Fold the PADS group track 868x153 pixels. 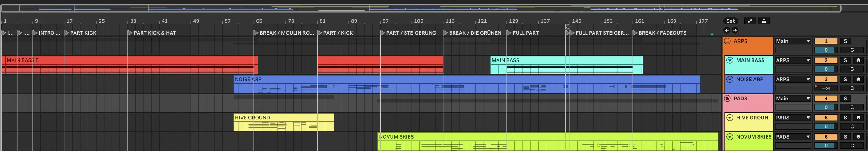[x=727, y=99]
